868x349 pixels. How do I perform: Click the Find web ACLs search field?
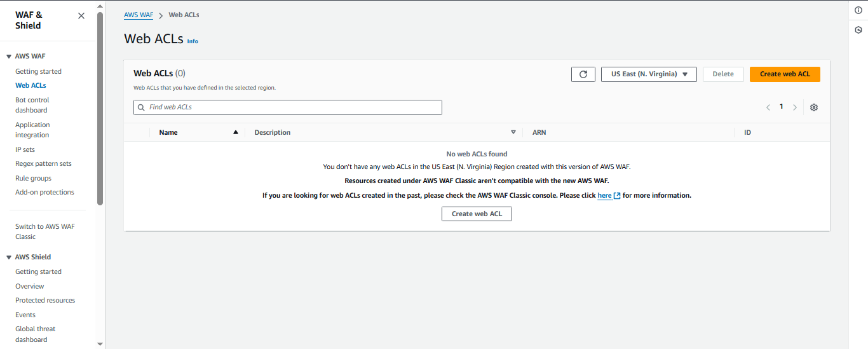[x=287, y=107]
